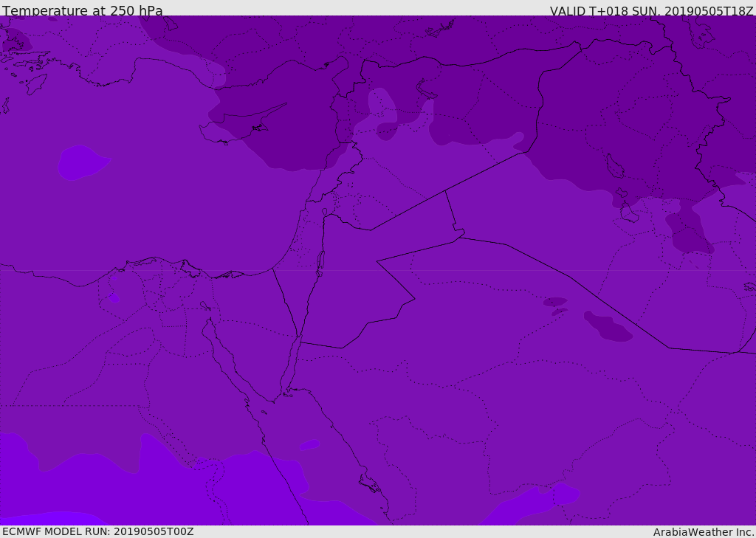
Task: Click the lake outline in central Iraq
Action: [x=614, y=167]
